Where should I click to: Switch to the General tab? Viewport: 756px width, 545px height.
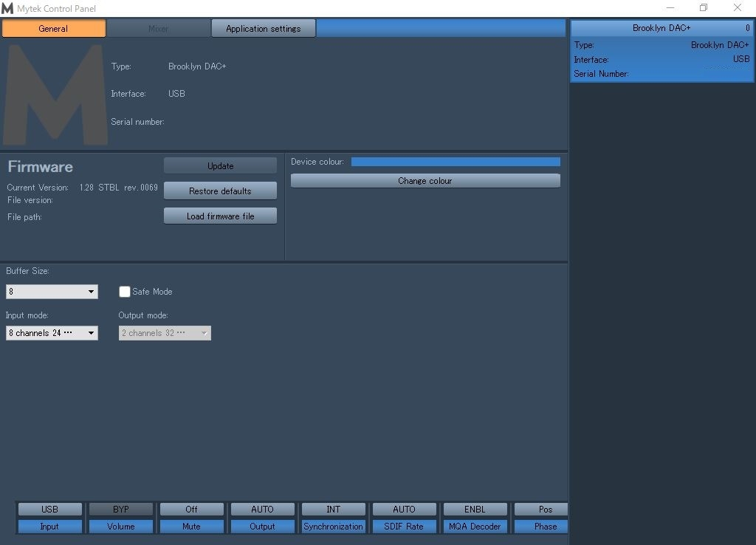point(53,29)
